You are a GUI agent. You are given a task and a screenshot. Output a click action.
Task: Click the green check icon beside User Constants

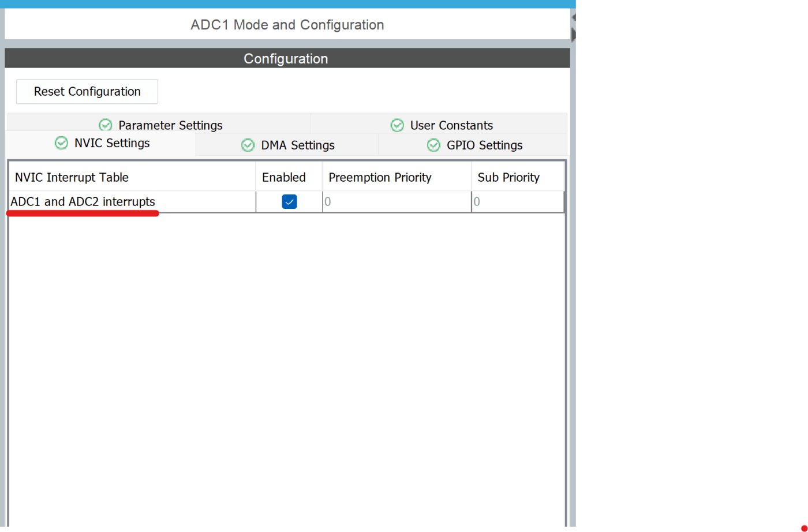click(397, 125)
